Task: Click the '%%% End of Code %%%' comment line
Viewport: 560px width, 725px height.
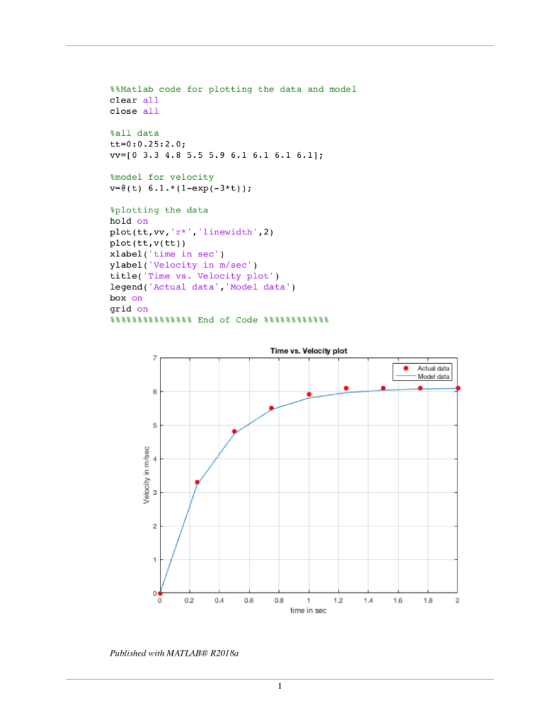Action: 219,320
